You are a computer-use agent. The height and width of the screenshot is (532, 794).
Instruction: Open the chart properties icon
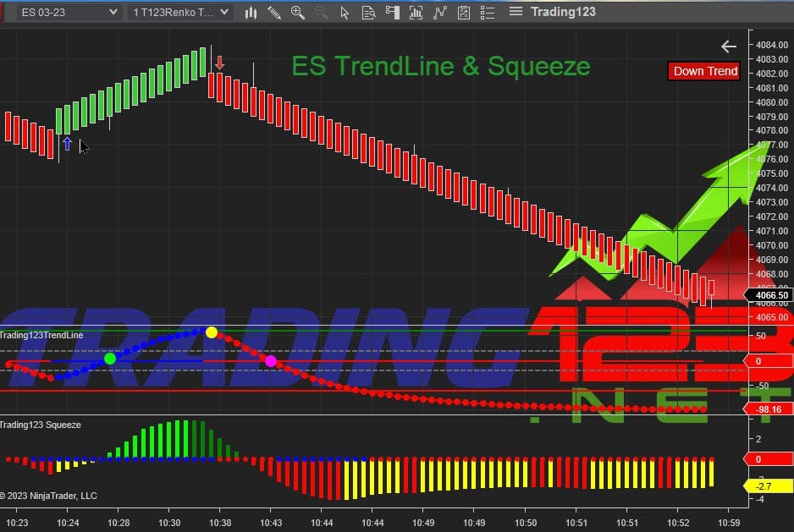click(463, 13)
